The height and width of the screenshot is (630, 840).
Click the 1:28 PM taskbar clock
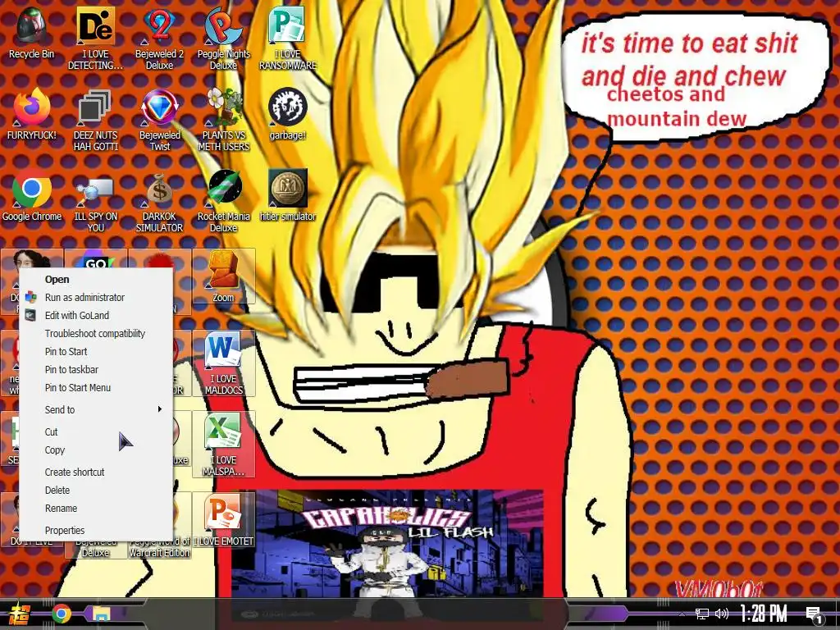764,614
